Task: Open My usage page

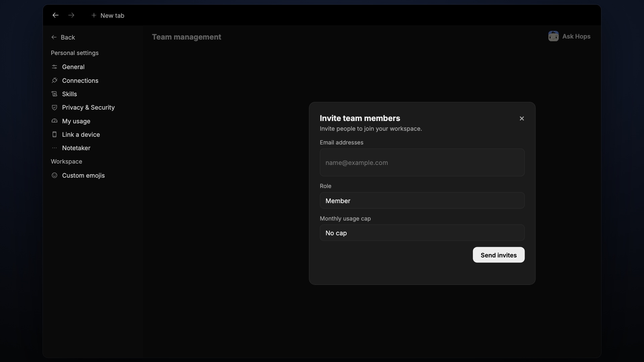Action: click(76, 121)
